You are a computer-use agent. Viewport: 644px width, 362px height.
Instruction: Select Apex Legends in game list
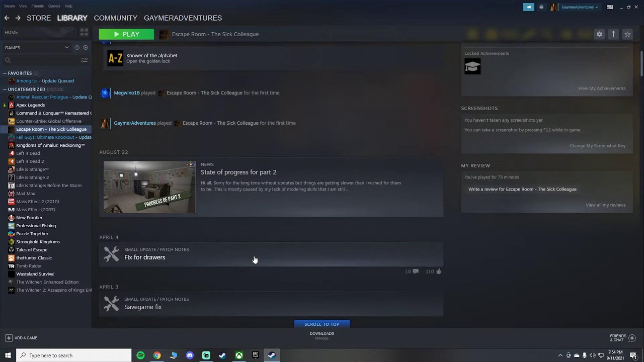click(30, 105)
